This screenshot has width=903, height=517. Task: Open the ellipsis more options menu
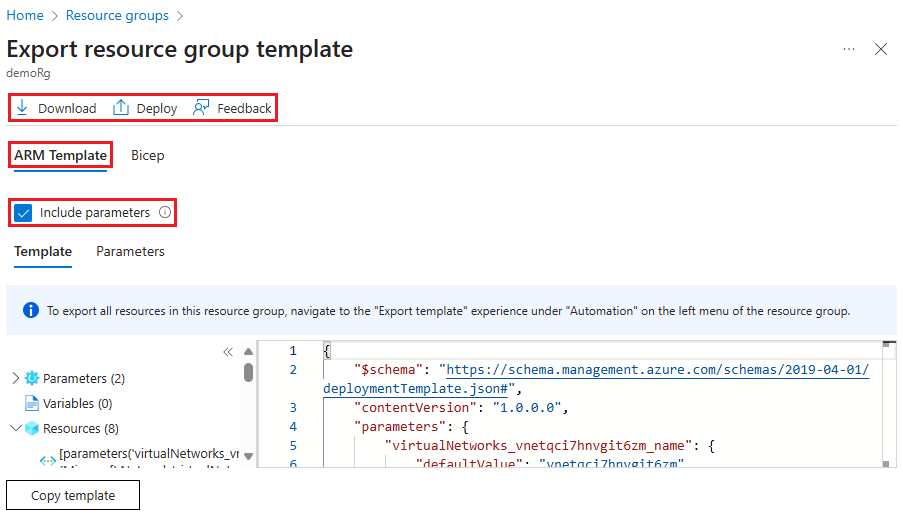pyautogui.click(x=849, y=49)
